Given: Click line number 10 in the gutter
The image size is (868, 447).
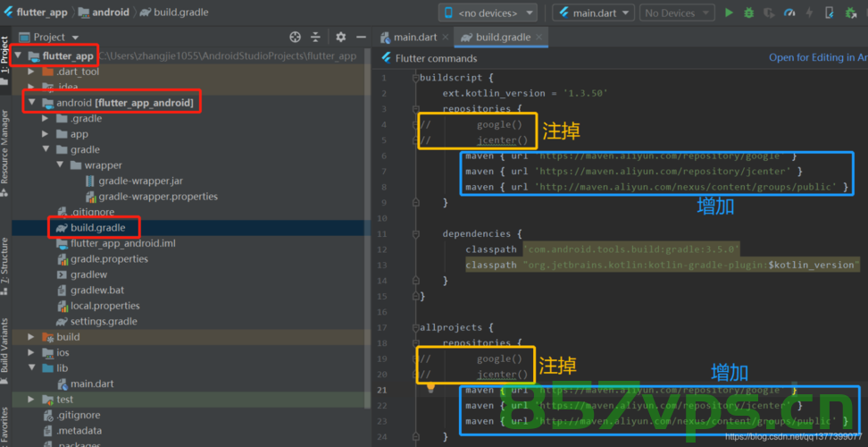Looking at the screenshot, I should click(x=382, y=218).
